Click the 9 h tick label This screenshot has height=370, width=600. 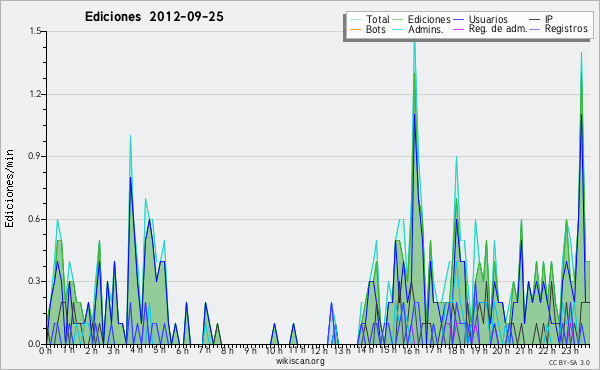(250, 350)
